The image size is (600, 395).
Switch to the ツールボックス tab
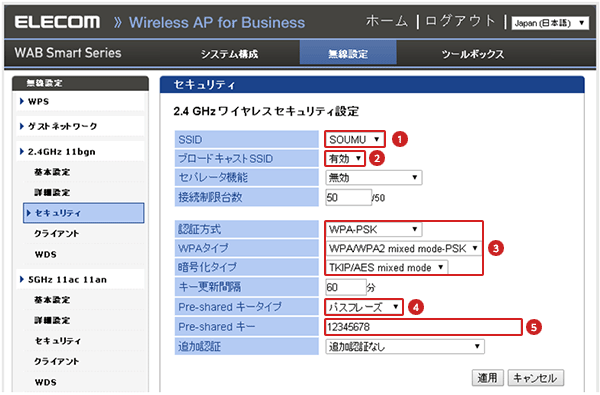point(473,54)
